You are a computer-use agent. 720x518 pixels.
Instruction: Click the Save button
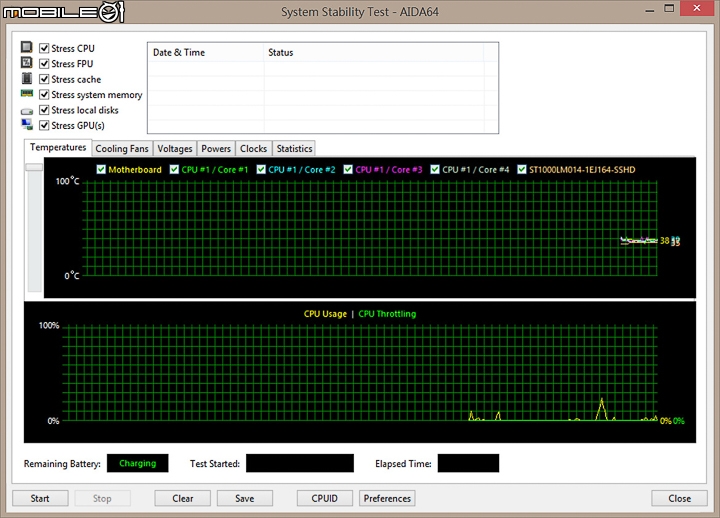[245, 498]
